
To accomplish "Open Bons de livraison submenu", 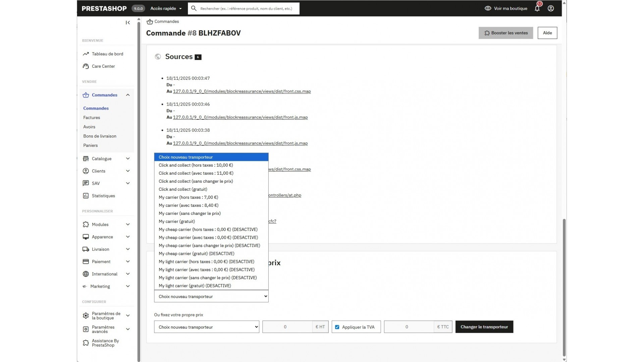I will [100, 136].
